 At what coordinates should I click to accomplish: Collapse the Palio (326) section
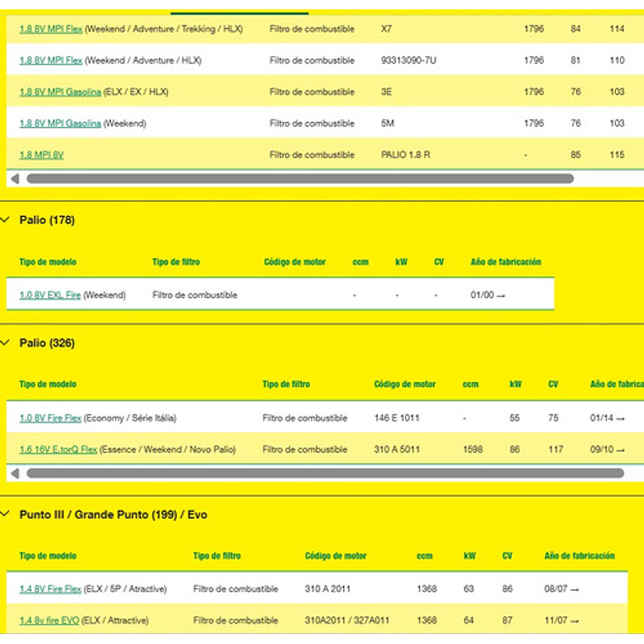[x=6, y=343]
